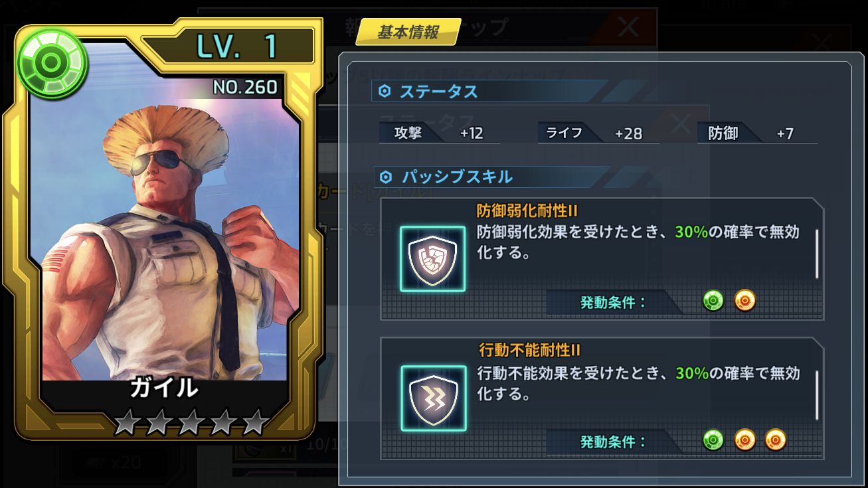Image resolution: width=868 pixels, height=488 pixels.
Task: Select the 防御弱化耐性II shield icon
Action: 433,259
